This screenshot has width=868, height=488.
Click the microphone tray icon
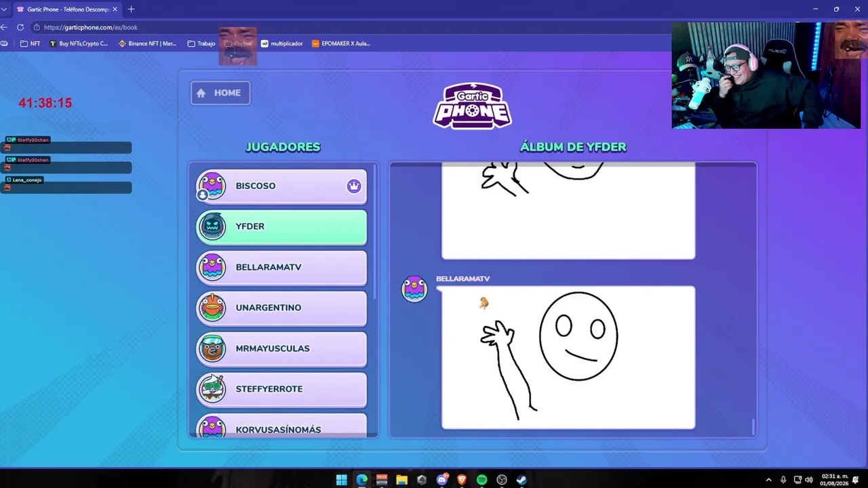click(x=783, y=480)
